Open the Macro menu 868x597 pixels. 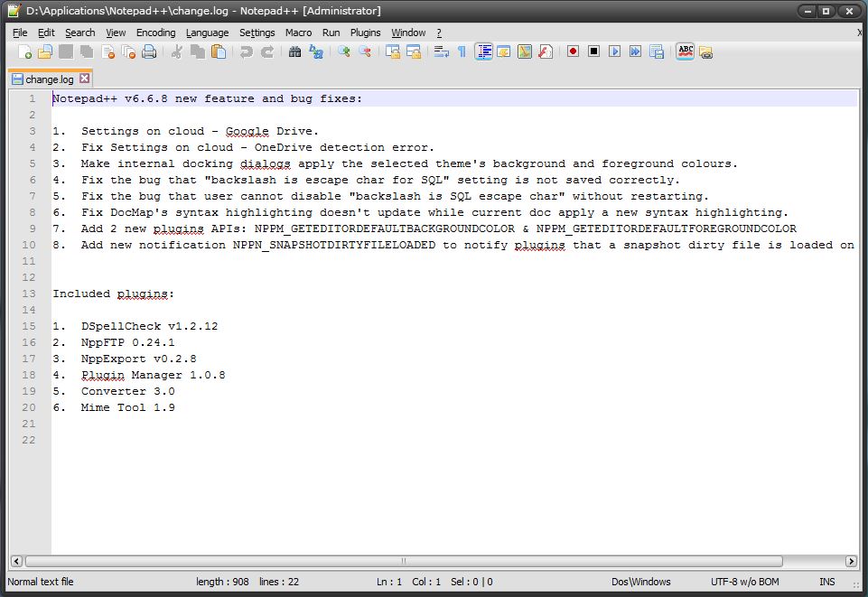(298, 33)
